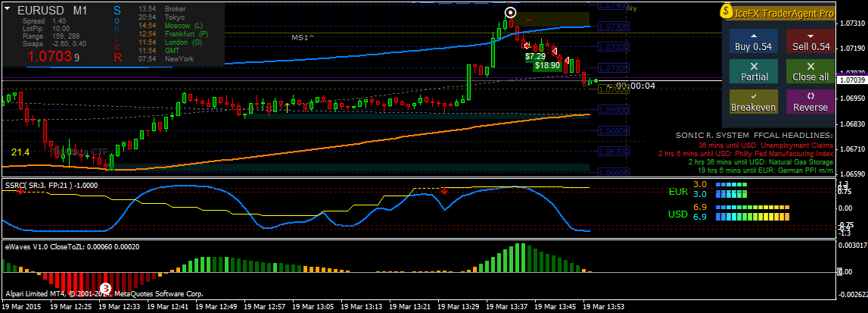Image resolution: width=868 pixels, height=313 pixels.
Task: Click the USD yellow-green strength bar meter
Action: click(x=752, y=217)
